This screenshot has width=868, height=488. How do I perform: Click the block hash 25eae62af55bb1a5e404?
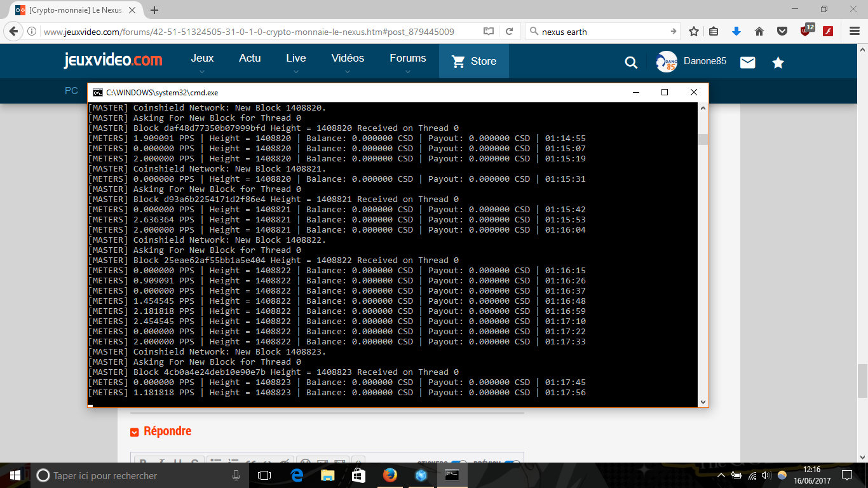pos(214,261)
